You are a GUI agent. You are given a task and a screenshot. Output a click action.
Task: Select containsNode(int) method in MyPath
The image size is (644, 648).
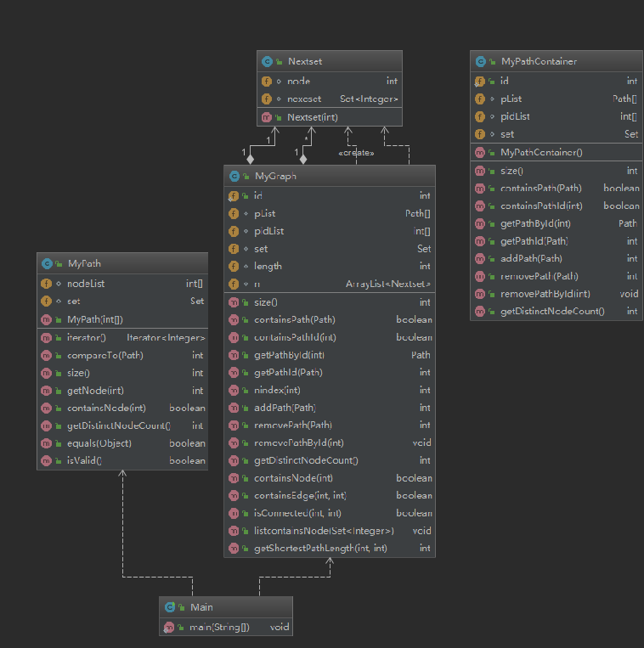(107, 408)
